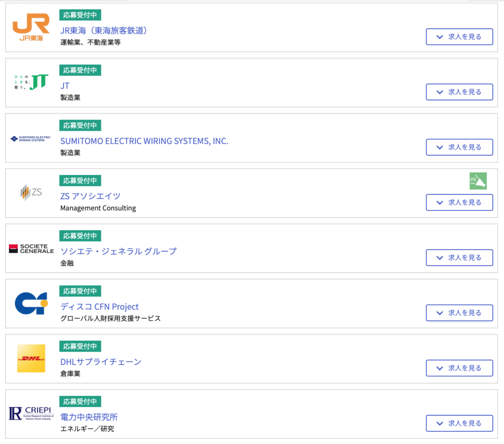Open the DHLサプライチェーン link
504x444 pixels.
tap(101, 362)
